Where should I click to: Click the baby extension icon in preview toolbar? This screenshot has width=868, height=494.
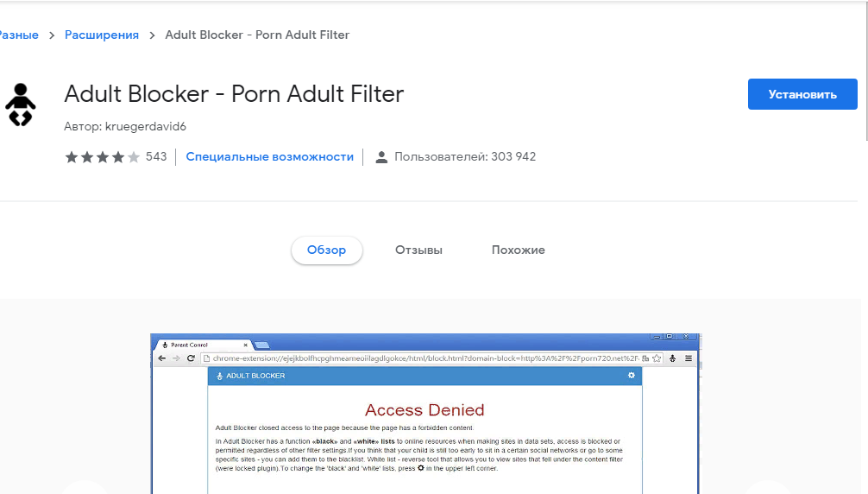pos(673,358)
